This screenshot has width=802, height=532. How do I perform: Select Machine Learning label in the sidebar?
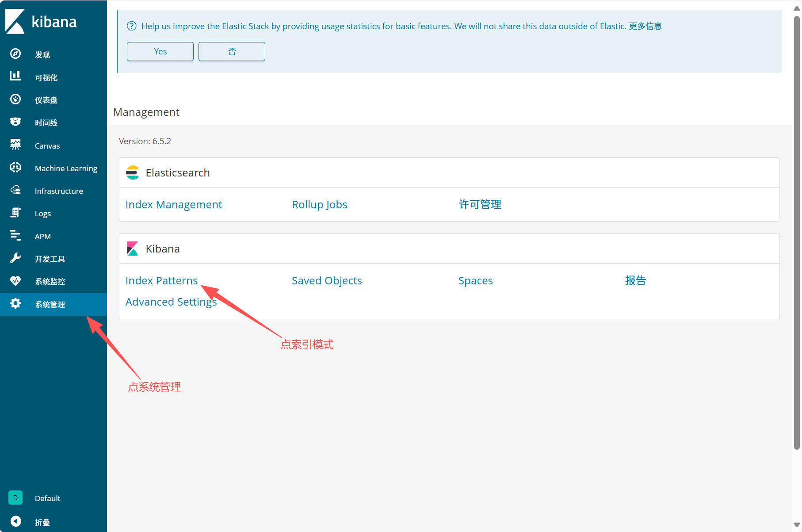pyautogui.click(x=66, y=168)
